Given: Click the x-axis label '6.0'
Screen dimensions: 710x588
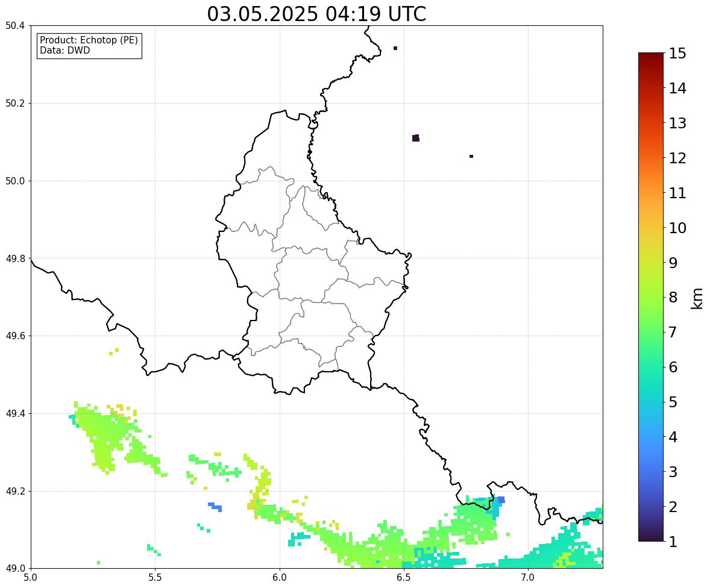Looking at the screenshot, I should 280,578.
